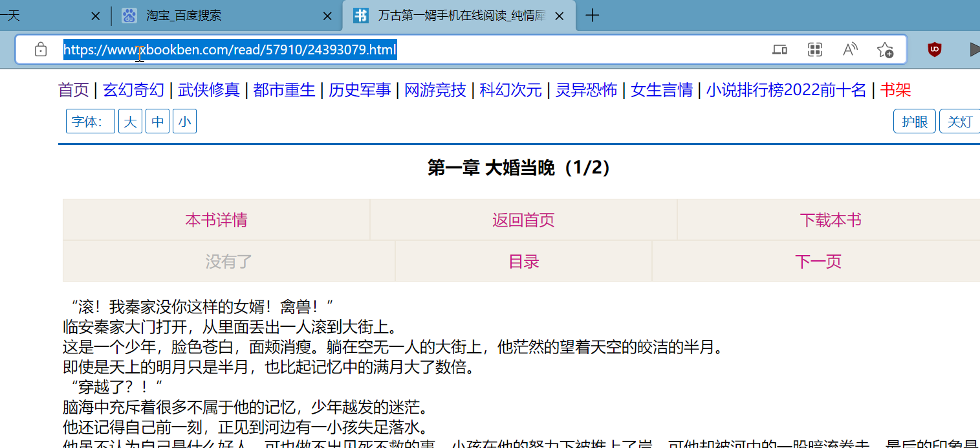The width and height of the screenshot is (980, 448).
Task: Add this page to favorites star icon
Action: coord(885,50)
